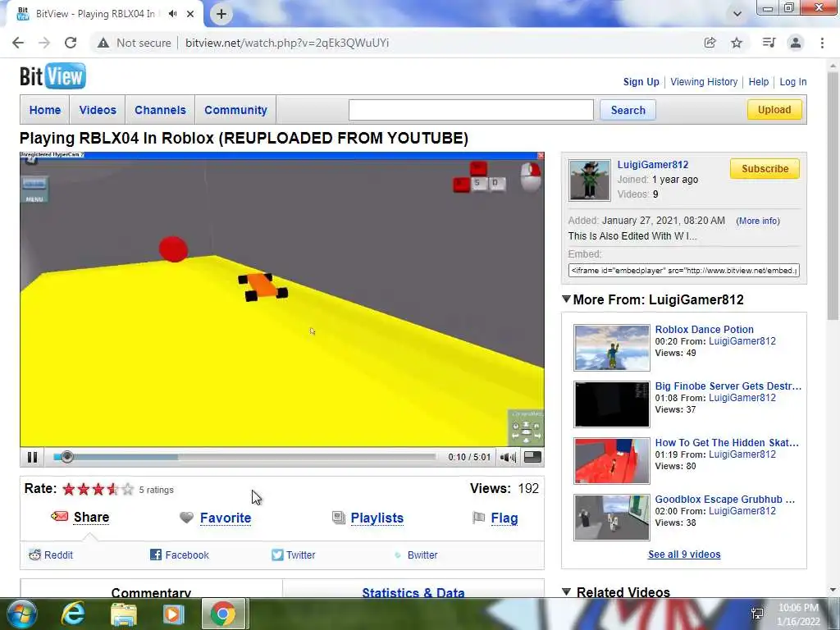Open the Chrome profile icon
Viewport: 840px width, 630px height.
coord(796,43)
